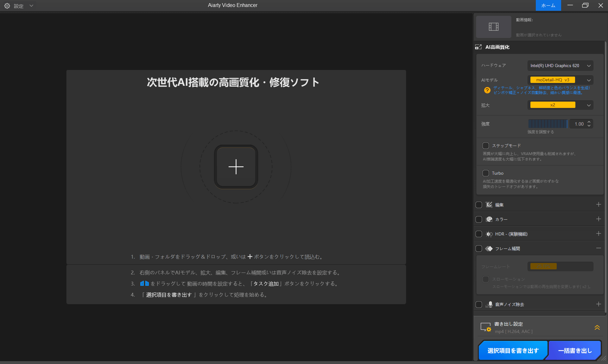Image resolution: width=608 pixels, height=364 pixels.
Task: Click the settings gear icon
Action: click(7, 6)
